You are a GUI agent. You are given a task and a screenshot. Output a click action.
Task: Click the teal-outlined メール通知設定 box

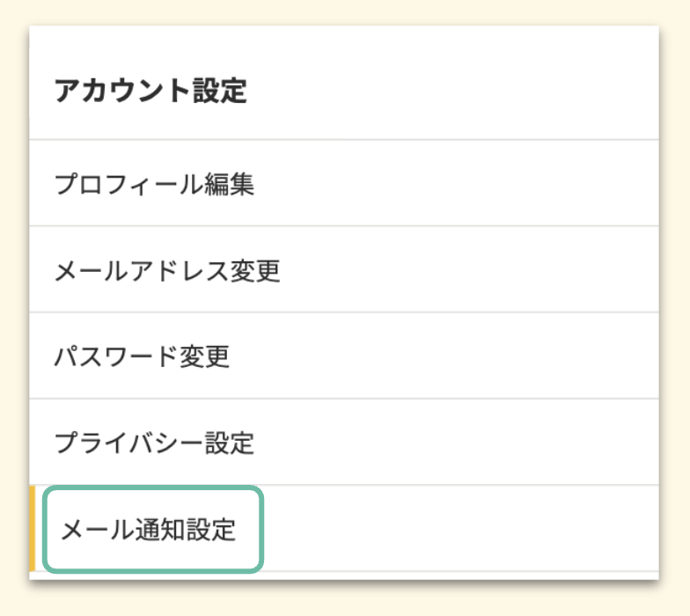point(153,530)
